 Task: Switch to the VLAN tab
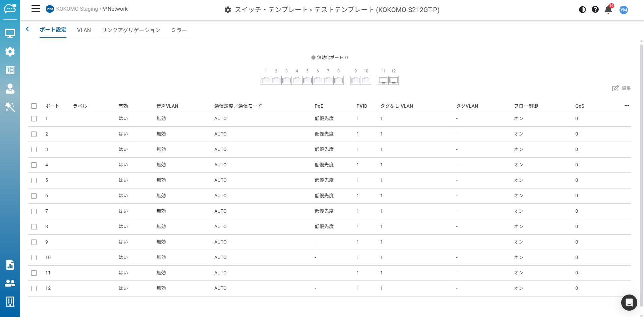tap(84, 30)
